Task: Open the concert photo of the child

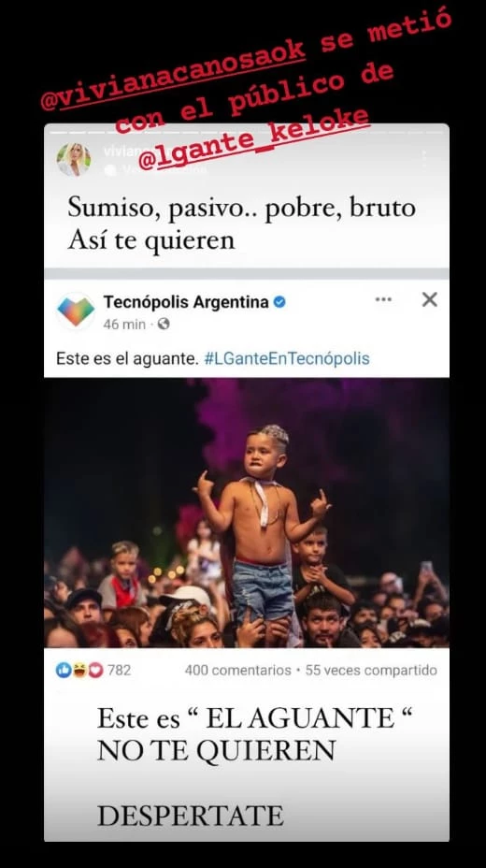Action: (247, 514)
